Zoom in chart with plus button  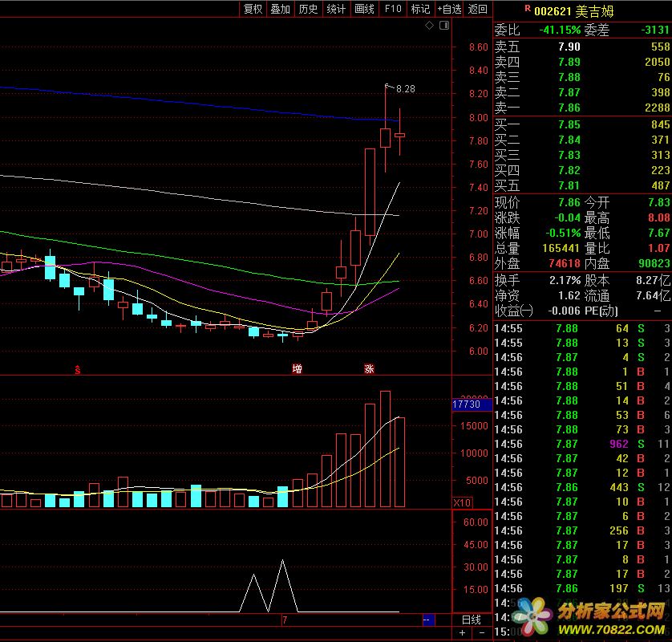coord(462,633)
